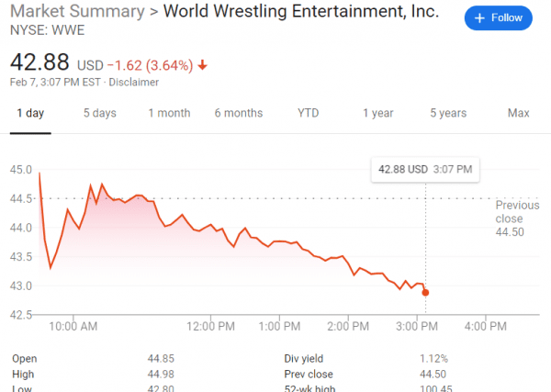This screenshot has width=551, height=392.
Task: Switch to the 5 days tab
Action: pos(99,114)
